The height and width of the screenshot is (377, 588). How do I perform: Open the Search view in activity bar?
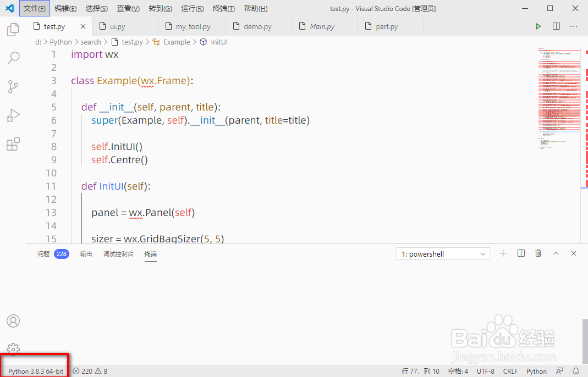(13, 58)
